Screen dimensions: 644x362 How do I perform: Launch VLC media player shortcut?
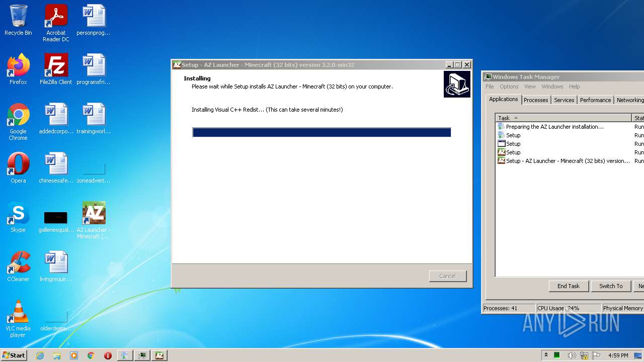18,319
